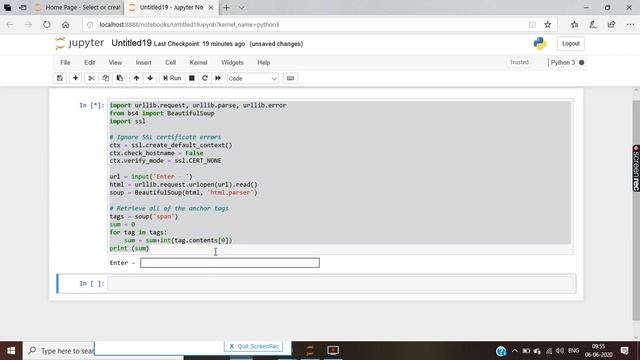The image size is (640, 360).
Task: Open a new browser tab
Action: coord(227,7)
